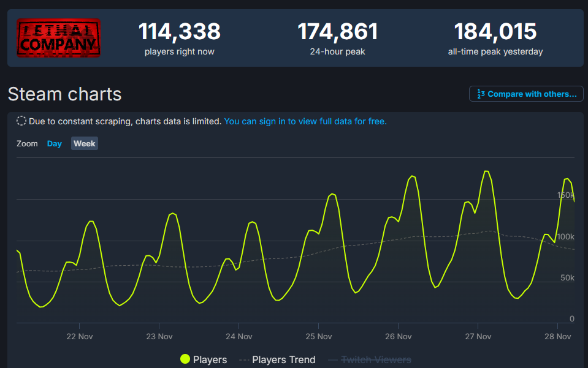Click the 0 y-axis label

[572, 318]
